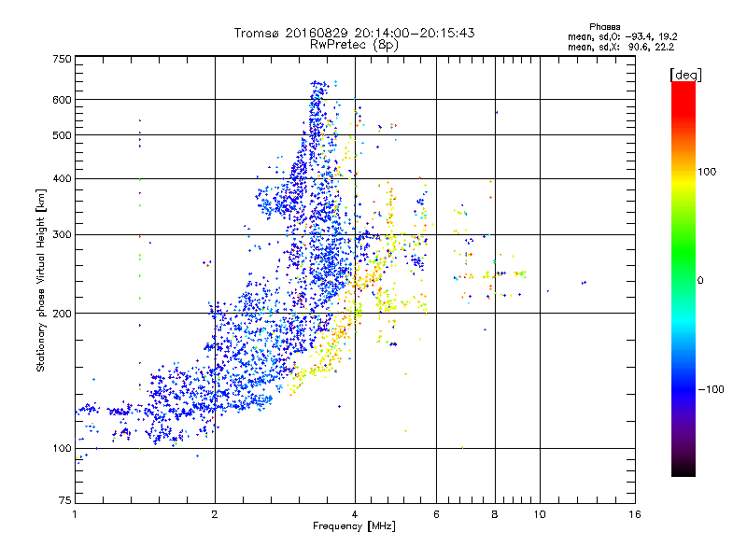The width and height of the screenshot is (747, 560).
Task: Click the phase colorbar gradient
Action: click(684, 278)
